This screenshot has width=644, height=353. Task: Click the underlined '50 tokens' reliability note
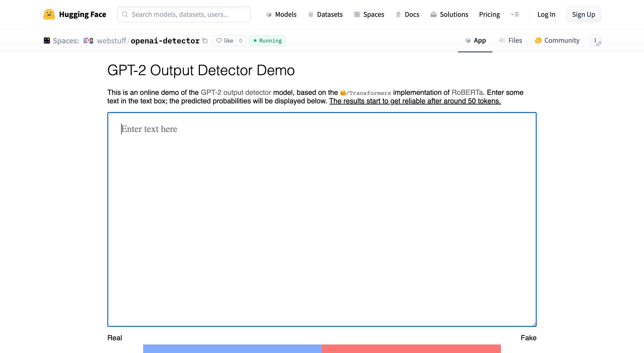415,101
